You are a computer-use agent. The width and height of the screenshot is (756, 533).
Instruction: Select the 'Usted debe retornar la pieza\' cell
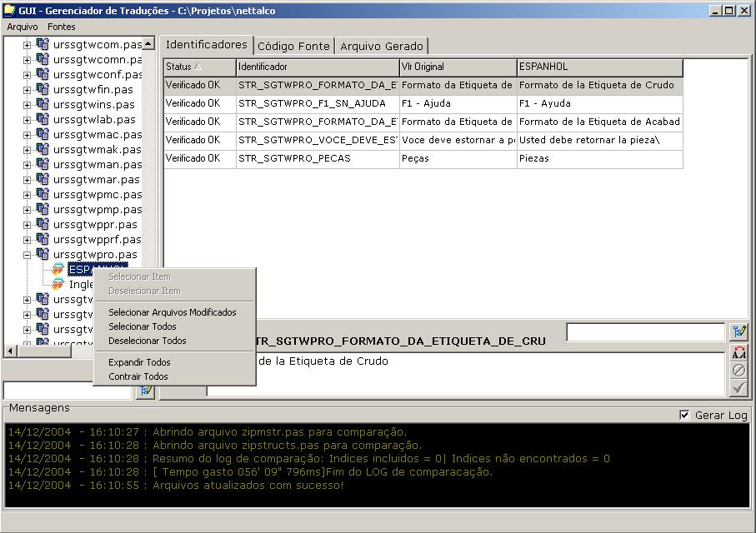point(600,140)
